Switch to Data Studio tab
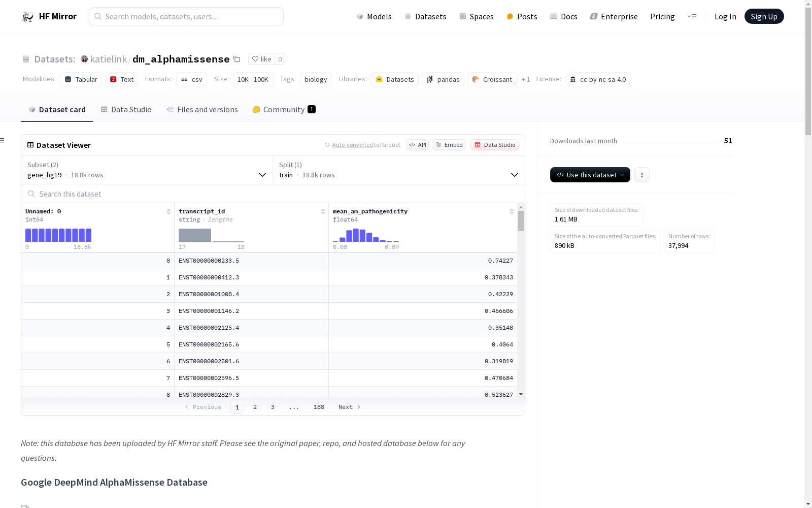This screenshot has width=812, height=508. tap(126, 110)
